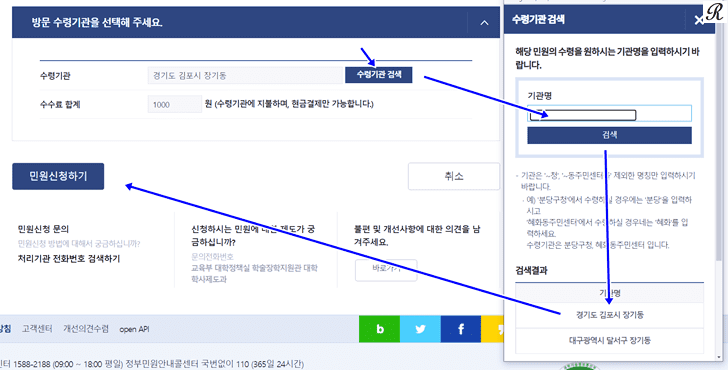Click the 수령기관 field showing 경기도 김포시 장기동

coord(245,76)
